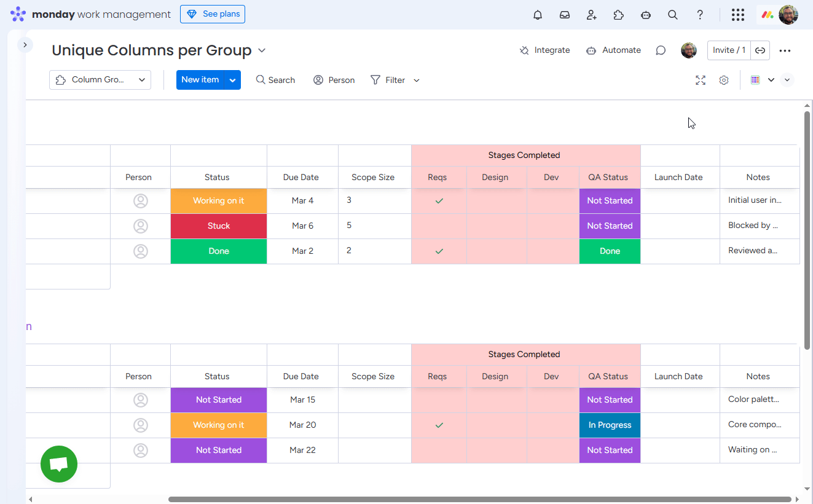This screenshot has height=504, width=813.
Task: Open the board settings gear
Action: click(x=724, y=80)
